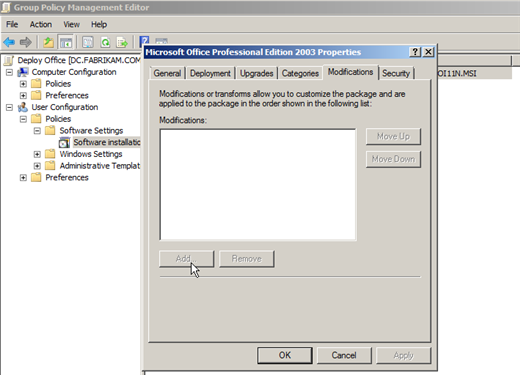The height and width of the screenshot is (375, 520).
Task: Open the Help menu
Action: point(99,24)
